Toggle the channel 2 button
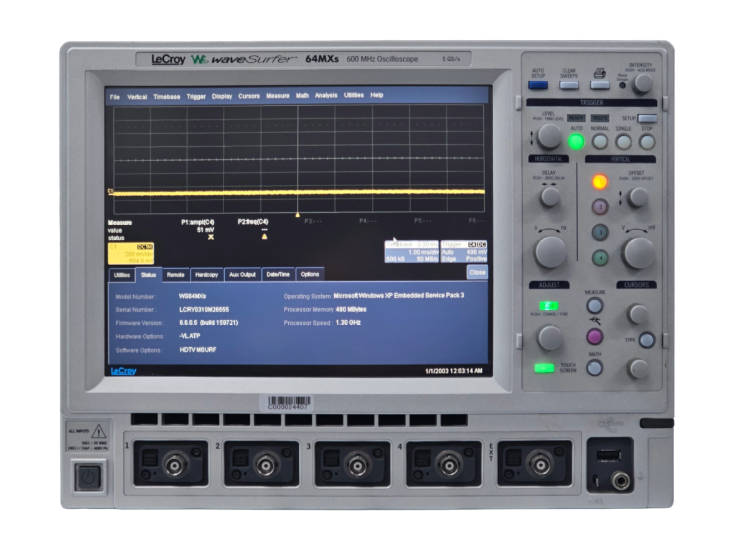747x560 pixels. coord(599,207)
